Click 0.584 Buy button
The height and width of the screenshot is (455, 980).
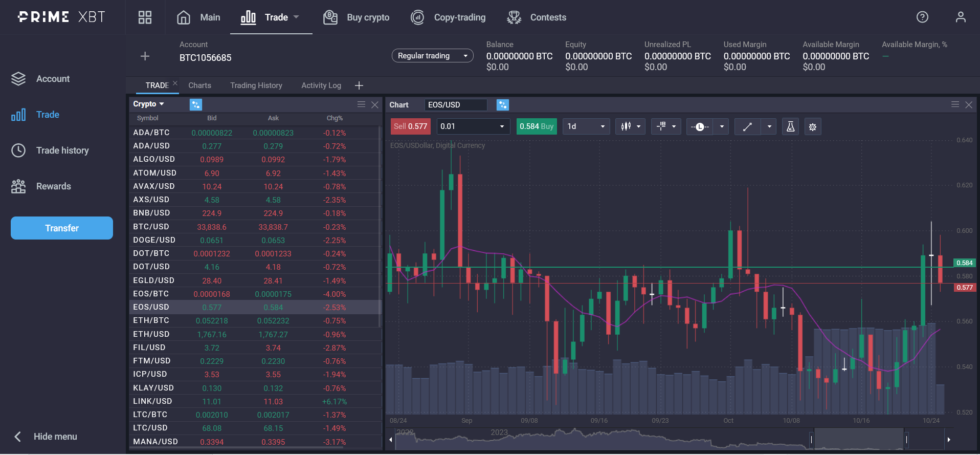(537, 126)
